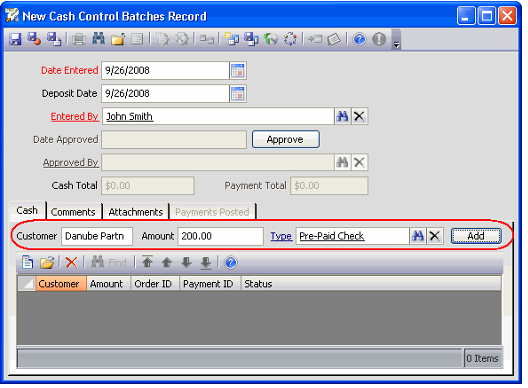Click move down arrow icon
The height and width of the screenshot is (388, 528).
(186, 262)
